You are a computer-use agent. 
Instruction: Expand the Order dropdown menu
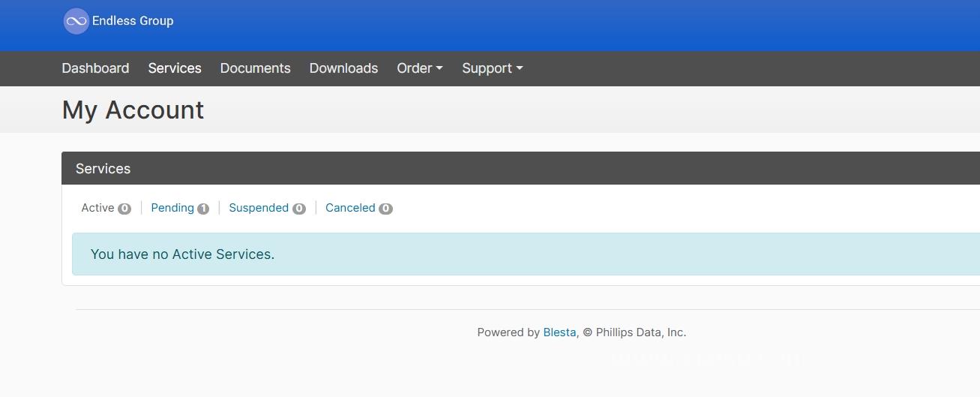(420, 68)
